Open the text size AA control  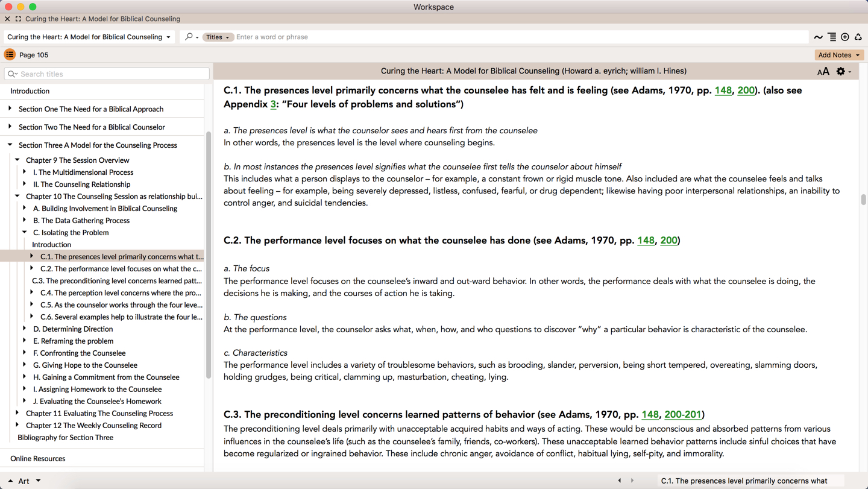(823, 72)
